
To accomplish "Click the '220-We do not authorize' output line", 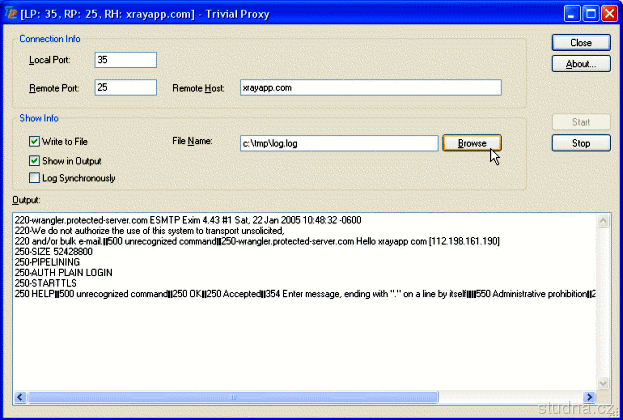I will point(149,230).
